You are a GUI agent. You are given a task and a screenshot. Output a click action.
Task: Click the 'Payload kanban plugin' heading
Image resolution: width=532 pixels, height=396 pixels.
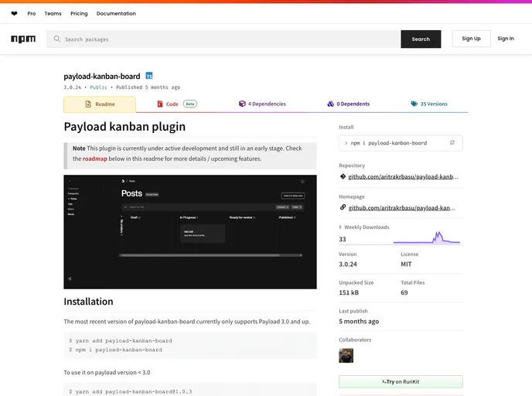(124, 127)
